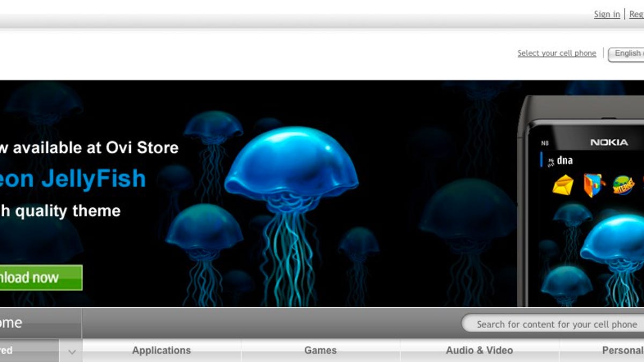Click the N8 model label on the phone bezel

(x=545, y=143)
